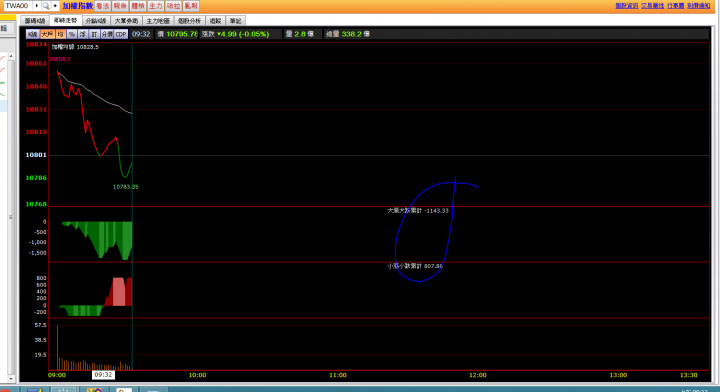This screenshot has height=392, width=720.
Task: Open the 到價通知 link at top right
Action: click(699, 6)
